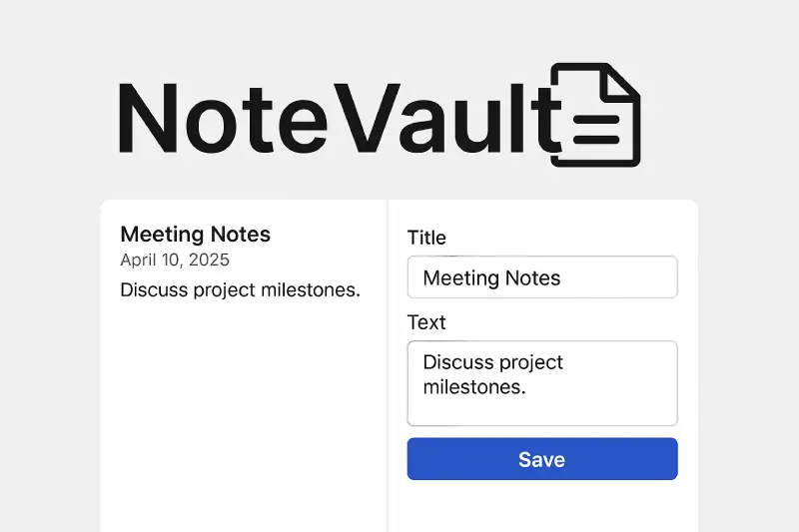
Task: Select the April 10, 2025 date line
Action: pos(175,260)
